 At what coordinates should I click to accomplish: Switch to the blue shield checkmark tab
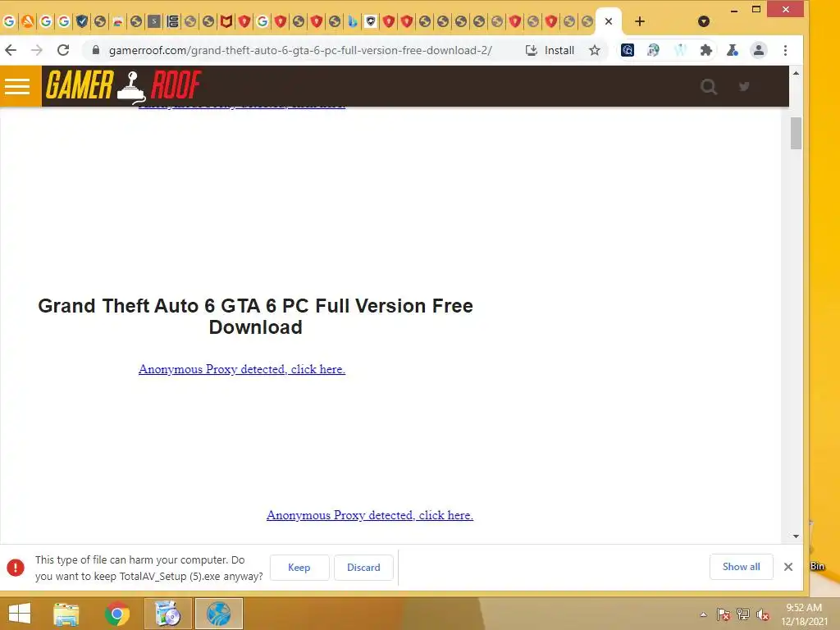[81, 21]
